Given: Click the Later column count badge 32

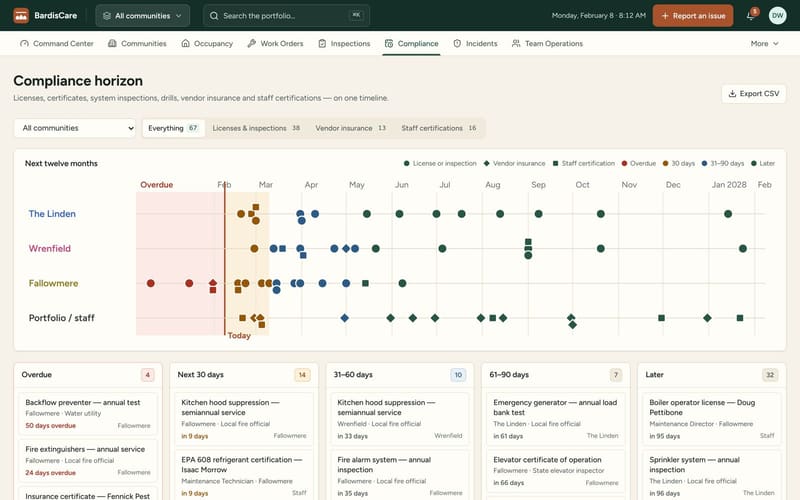Looking at the screenshot, I should tap(770, 375).
